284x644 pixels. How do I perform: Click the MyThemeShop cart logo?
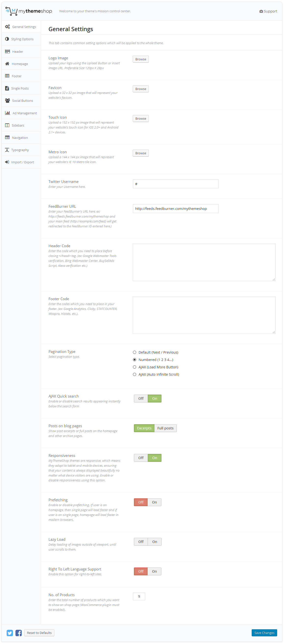coord(11,11)
